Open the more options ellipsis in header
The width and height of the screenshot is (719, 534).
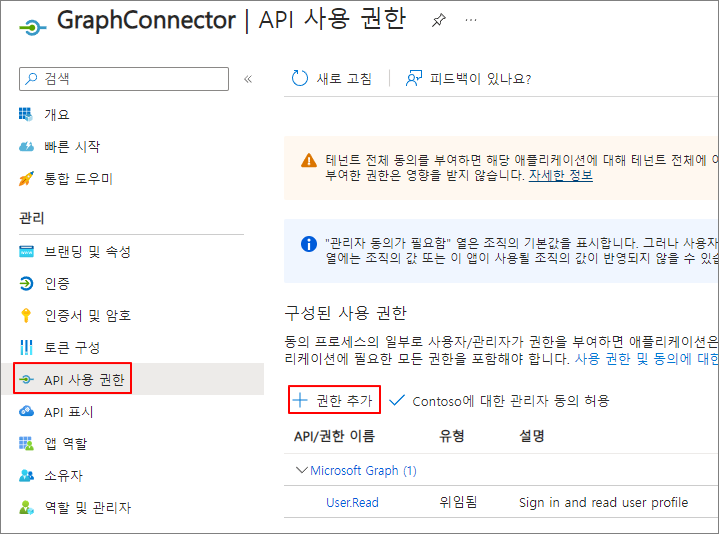[x=470, y=20]
